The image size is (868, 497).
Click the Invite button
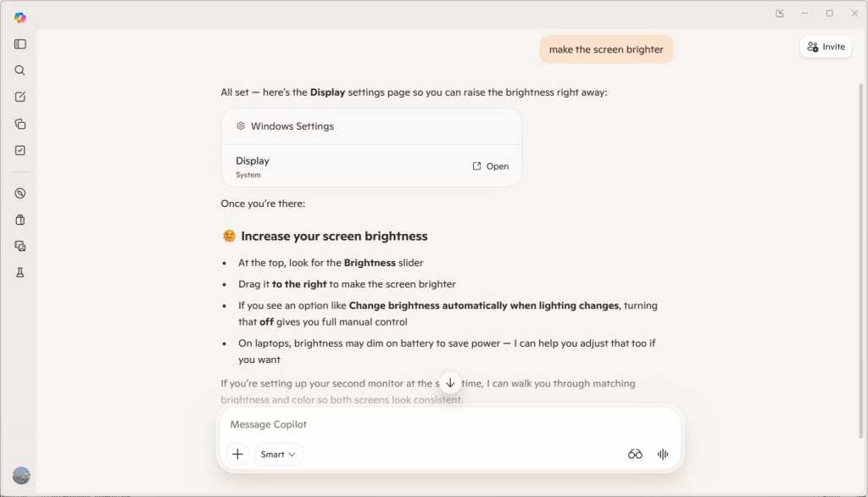coord(825,47)
